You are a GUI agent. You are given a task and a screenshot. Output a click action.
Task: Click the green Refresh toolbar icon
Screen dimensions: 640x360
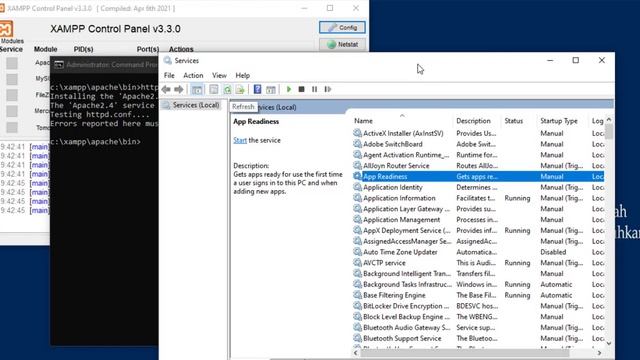[x=227, y=89]
